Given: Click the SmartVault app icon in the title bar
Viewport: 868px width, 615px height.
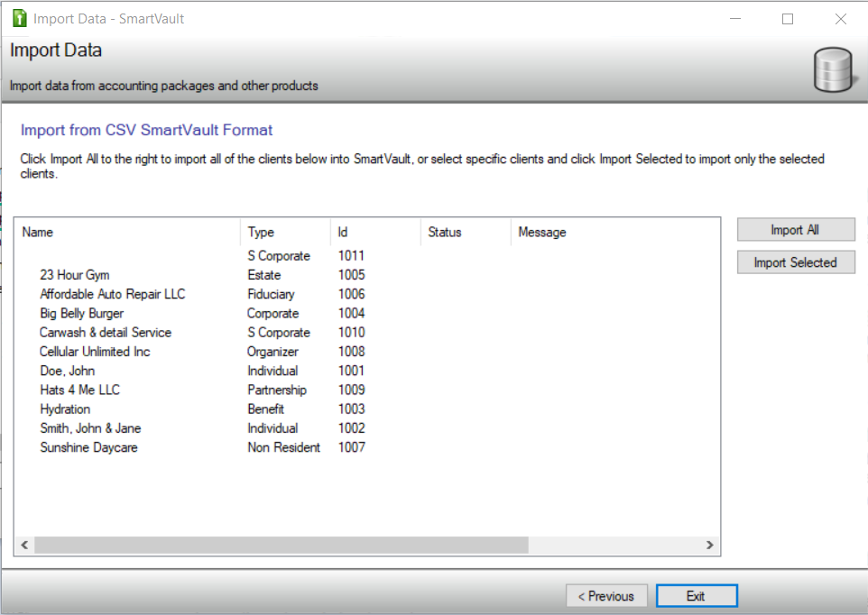Looking at the screenshot, I should pyautogui.click(x=19, y=18).
